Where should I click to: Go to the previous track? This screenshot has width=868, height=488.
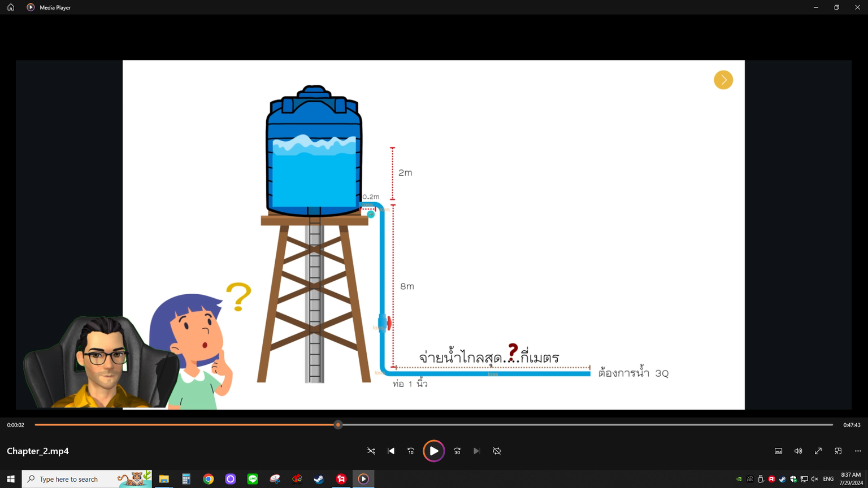391,451
